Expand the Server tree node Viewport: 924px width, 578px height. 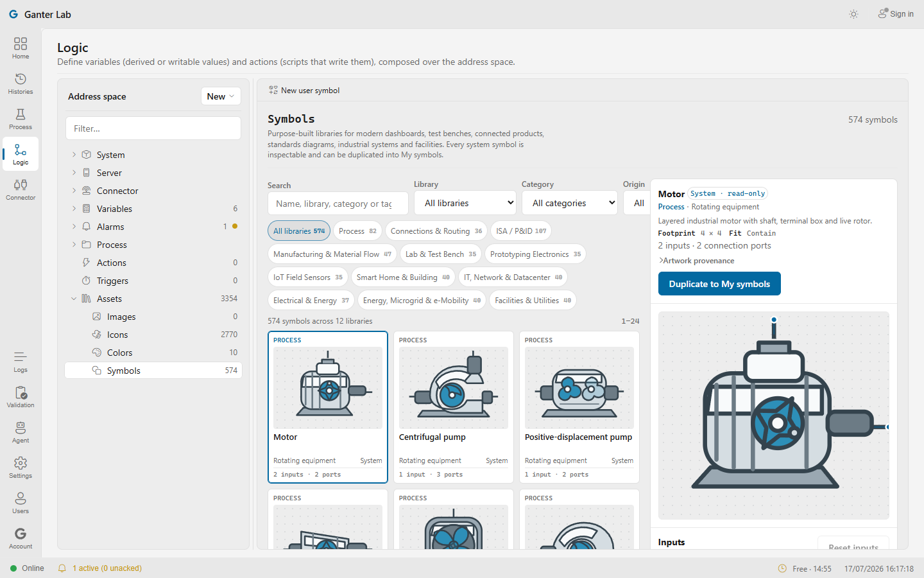74,173
